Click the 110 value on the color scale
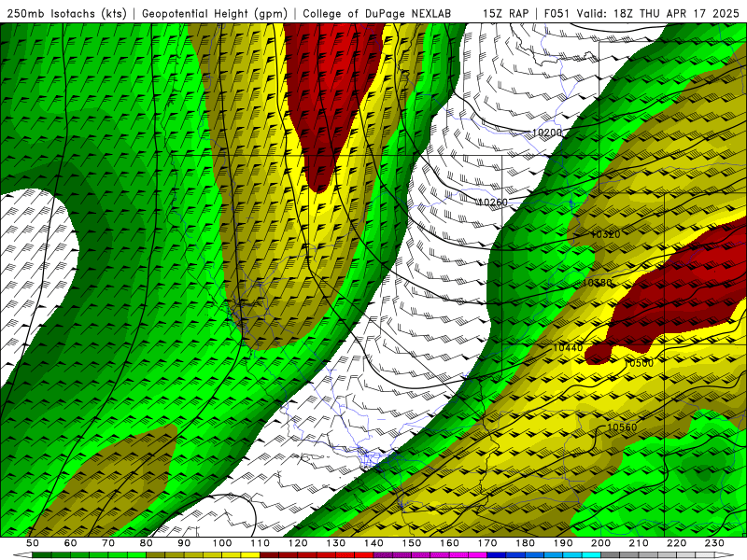Screen dimensions: 747x560 (x=260, y=543)
